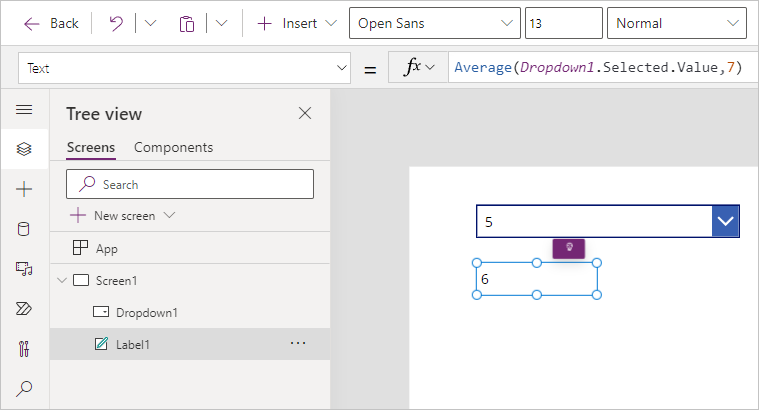Open the Data cylinder icon in sidebar
Viewport: 759px width, 410px height.
pyautogui.click(x=24, y=229)
